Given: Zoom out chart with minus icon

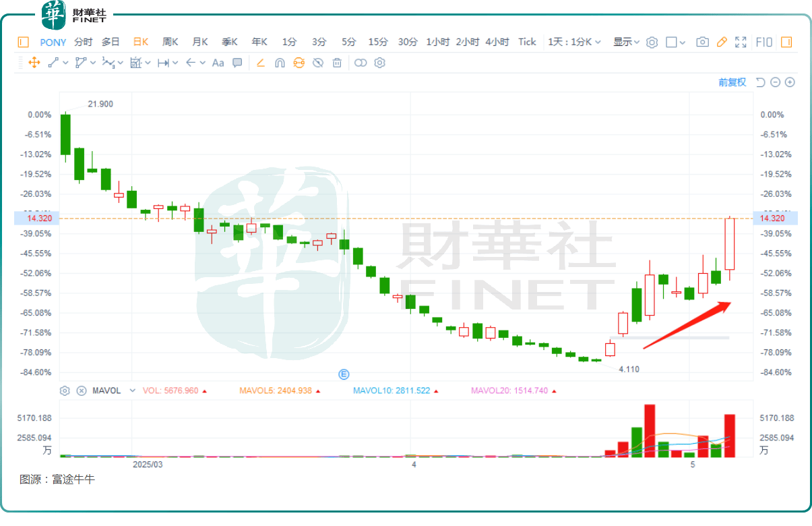Looking at the screenshot, I should tap(775, 82).
